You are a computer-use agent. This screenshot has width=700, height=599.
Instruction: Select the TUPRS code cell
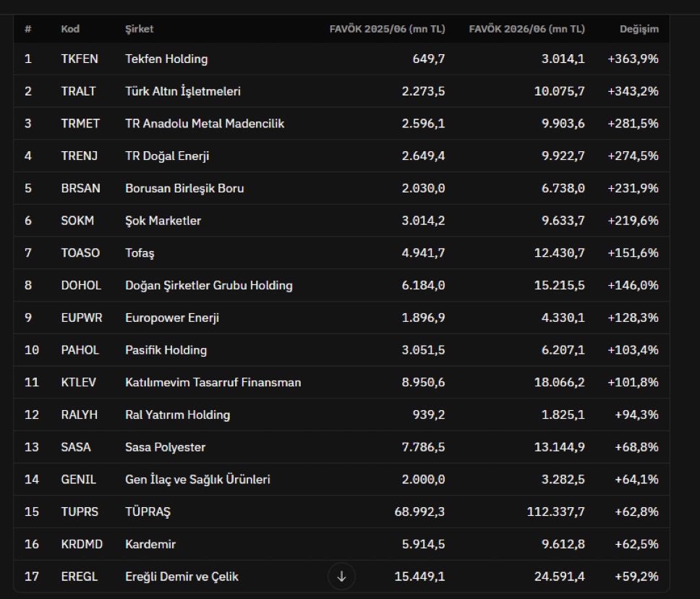coord(80,511)
